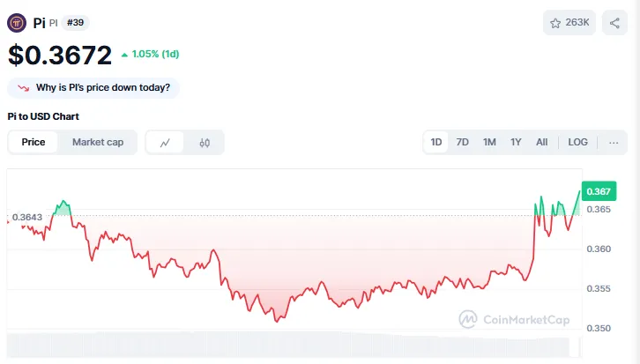The width and height of the screenshot is (640, 364).
Task: Toggle the LOG scale option
Action: pyautogui.click(x=577, y=142)
